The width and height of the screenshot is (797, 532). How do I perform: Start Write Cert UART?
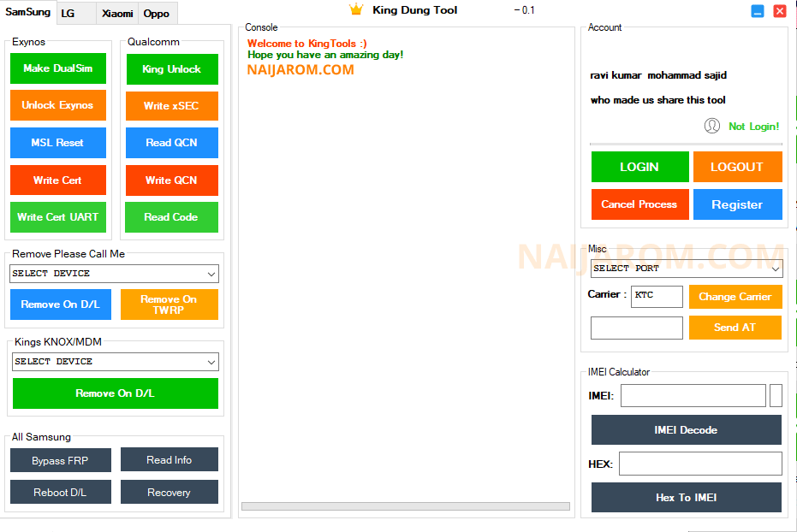pos(58,217)
